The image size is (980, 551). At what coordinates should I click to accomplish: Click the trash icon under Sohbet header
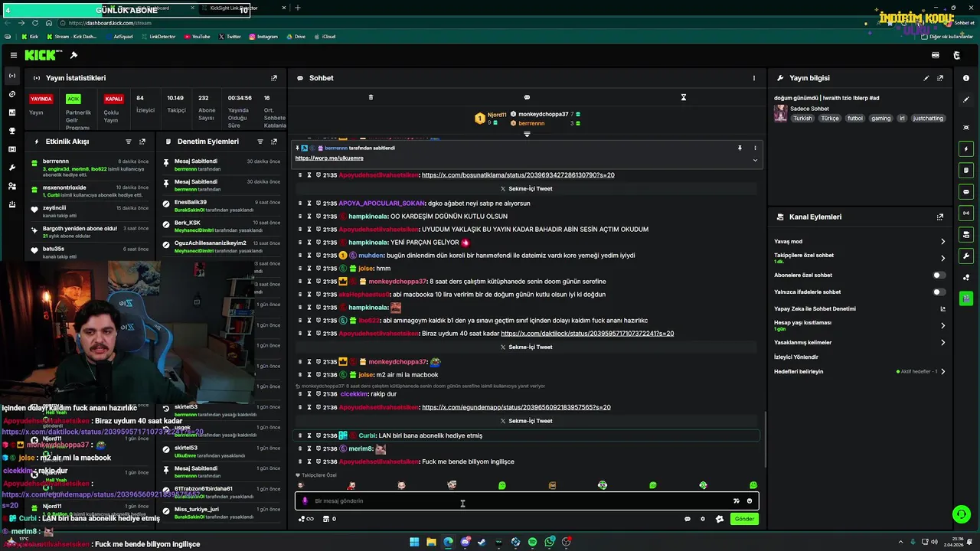click(x=371, y=97)
